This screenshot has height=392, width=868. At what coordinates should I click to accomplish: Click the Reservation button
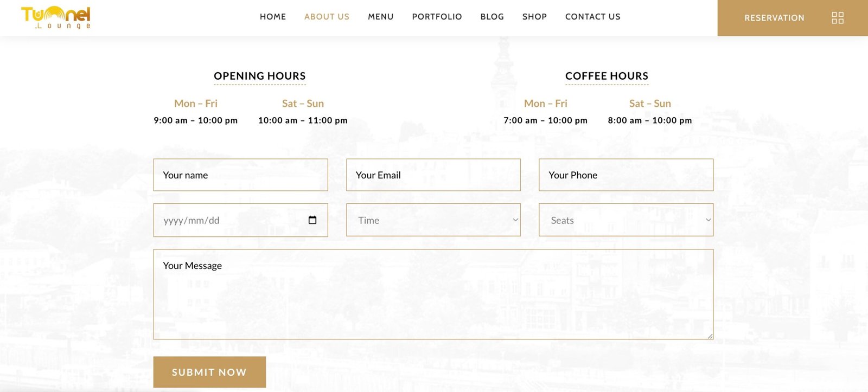pos(774,18)
